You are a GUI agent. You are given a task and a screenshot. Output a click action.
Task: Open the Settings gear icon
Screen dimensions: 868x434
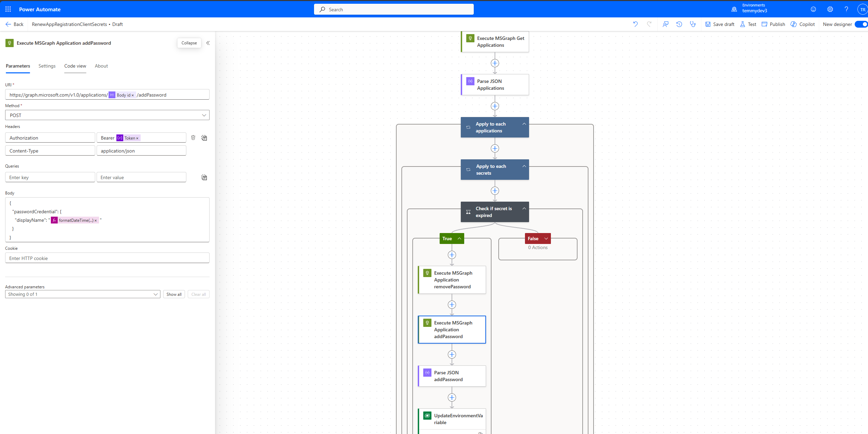pos(830,9)
